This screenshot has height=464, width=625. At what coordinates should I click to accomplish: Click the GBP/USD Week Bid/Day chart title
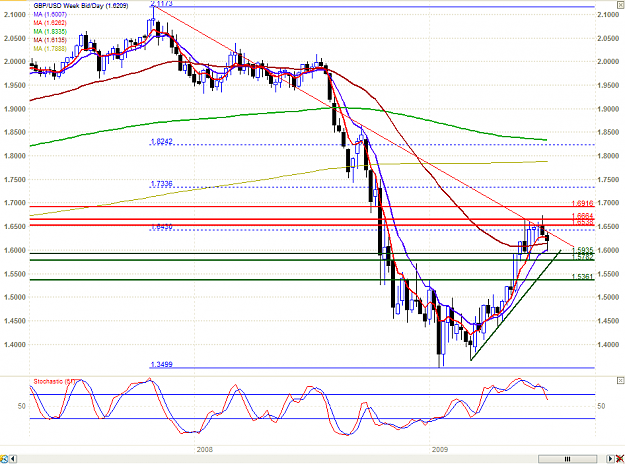point(81,6)
